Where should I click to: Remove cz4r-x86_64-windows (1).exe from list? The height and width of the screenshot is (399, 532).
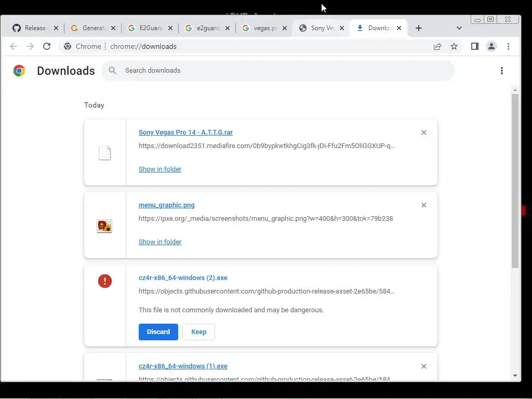coord(424,366)
